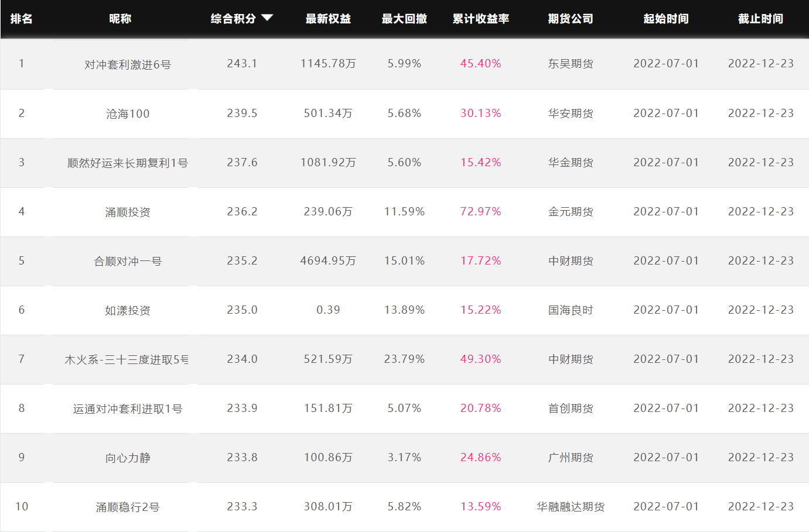Open account 运通对冲套利进取1号

[x=128, y=409]
